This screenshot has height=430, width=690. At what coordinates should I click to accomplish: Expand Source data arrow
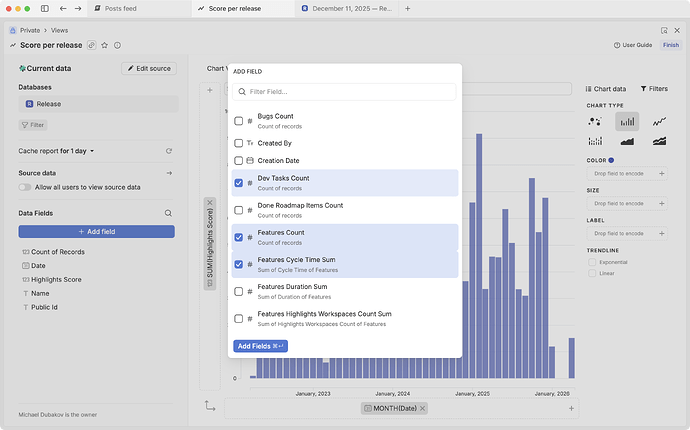click(x=169, y=173)
